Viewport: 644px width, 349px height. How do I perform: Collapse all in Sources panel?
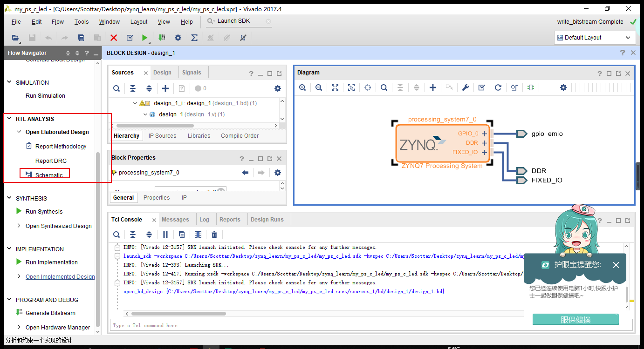133,88
